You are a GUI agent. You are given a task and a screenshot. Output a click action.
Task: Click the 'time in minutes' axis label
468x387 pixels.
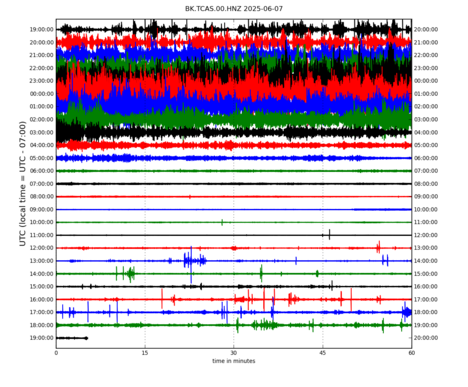234,361
